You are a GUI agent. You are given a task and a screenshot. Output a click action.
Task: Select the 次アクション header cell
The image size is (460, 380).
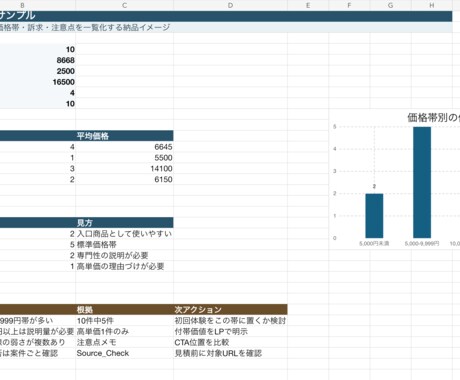click(230, 310)
